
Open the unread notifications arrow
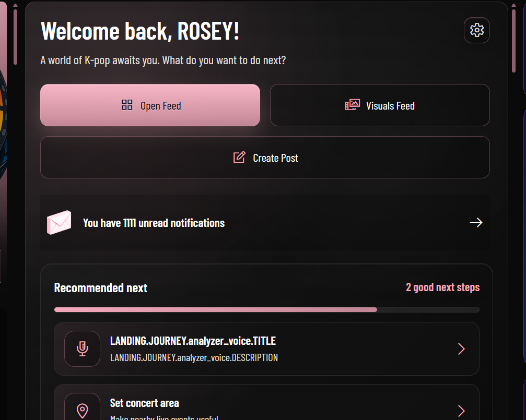(x=476, y=222)
